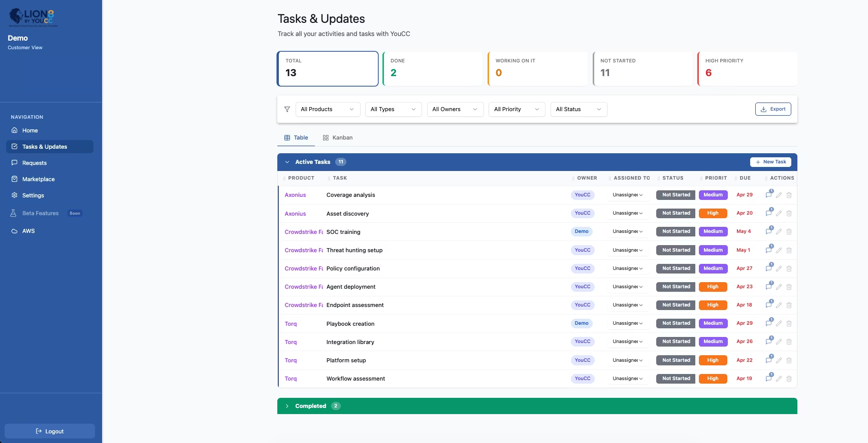Delete the Workflow assessment task
Viewport: 868px width, 443px height.
click(789, 379)
